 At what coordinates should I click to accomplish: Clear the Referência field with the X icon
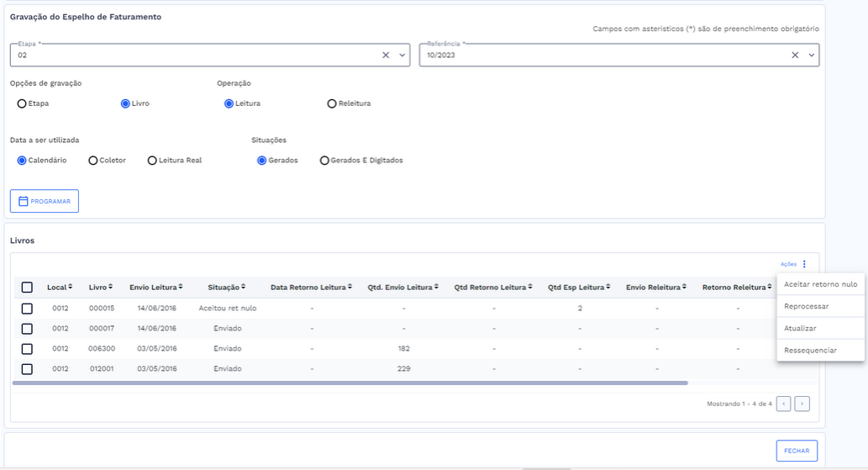tap(795, 55)
